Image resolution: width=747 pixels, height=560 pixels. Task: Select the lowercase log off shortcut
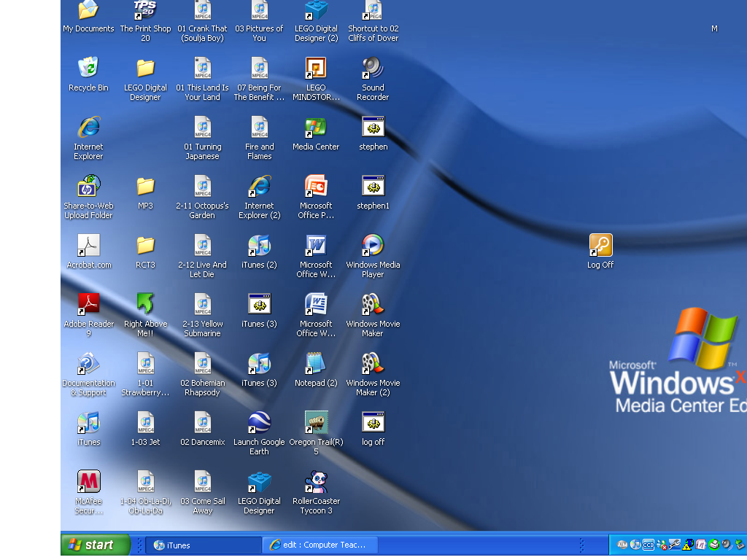373,429
